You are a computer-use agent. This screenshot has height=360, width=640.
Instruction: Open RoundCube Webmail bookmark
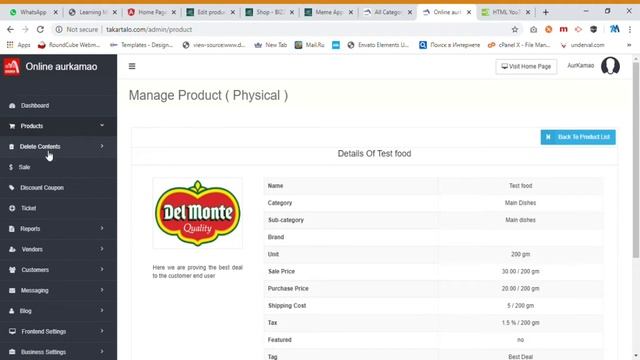tap(69, 45)
